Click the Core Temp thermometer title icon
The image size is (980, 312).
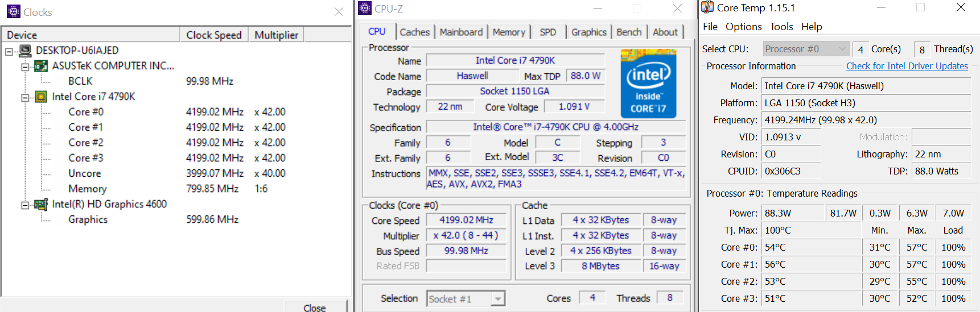click(x=707, y=7)
